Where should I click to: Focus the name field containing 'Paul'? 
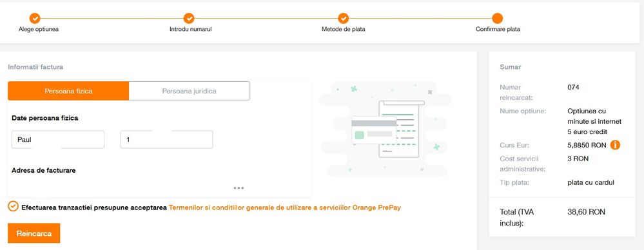tap(58, 140)
